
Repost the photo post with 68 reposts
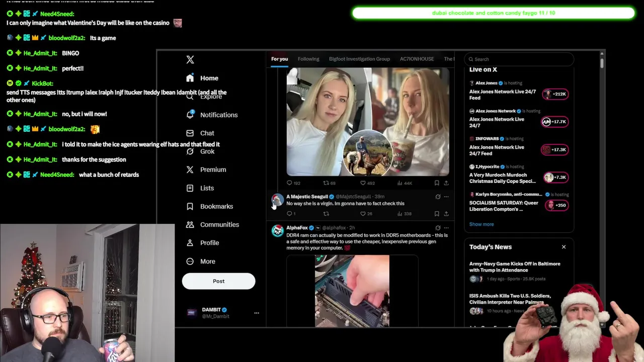click(329, 183)
